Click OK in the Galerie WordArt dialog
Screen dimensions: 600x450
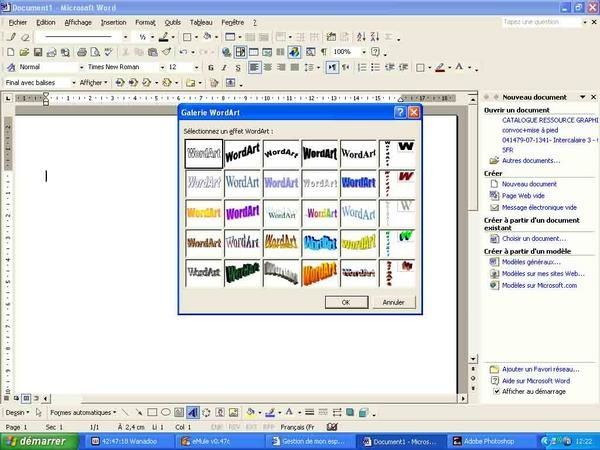click(x=346, y=302)
